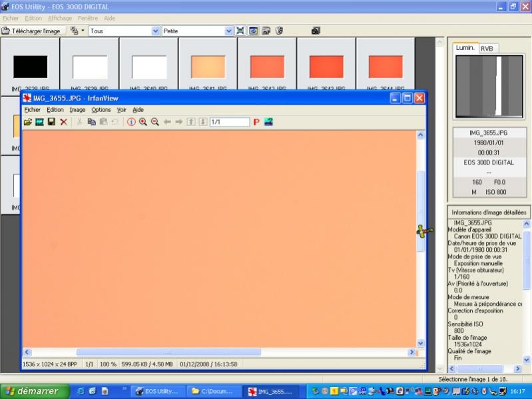The height and width of the screenshot is (399, 532).
Task: Click the taskbar clock showing 16:17
Action: (517, 392)
